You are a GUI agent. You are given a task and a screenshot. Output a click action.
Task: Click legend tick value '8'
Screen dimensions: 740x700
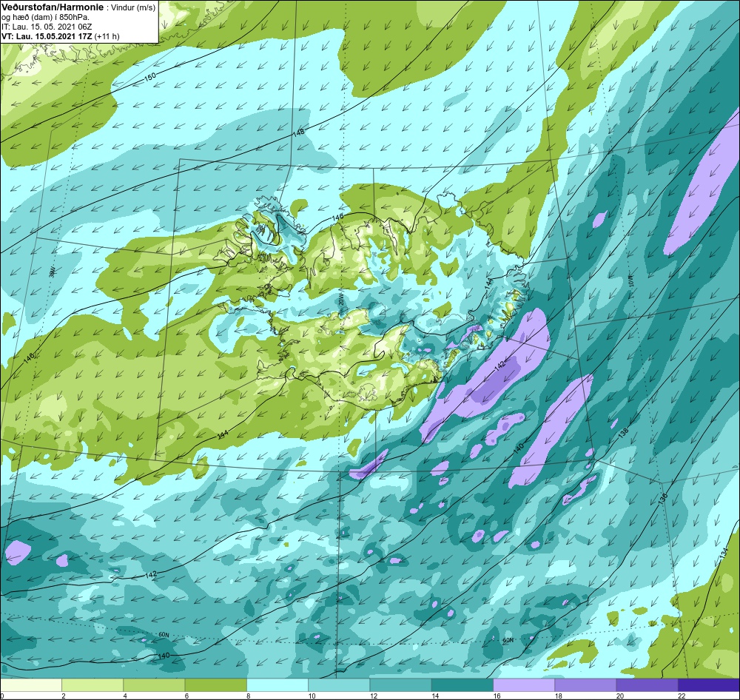248,696
